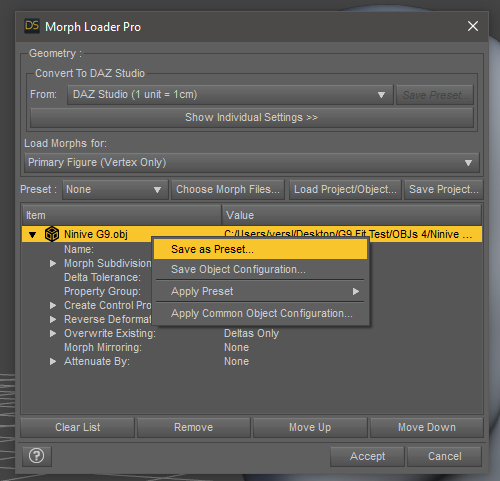Click the OBJ file path value
This screenshot has width=500, height=481.
[348, 234]
